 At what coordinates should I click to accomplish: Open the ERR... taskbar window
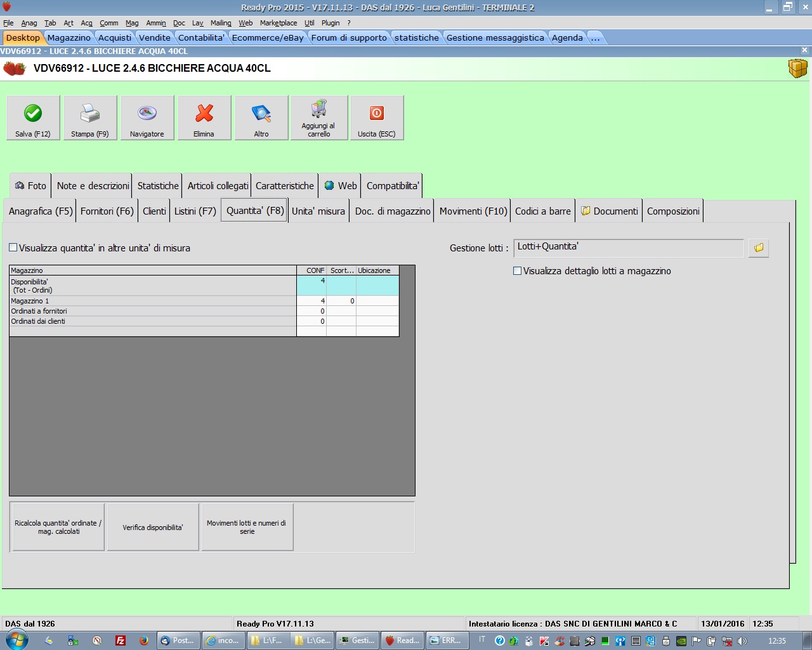(x=447, y=640)
